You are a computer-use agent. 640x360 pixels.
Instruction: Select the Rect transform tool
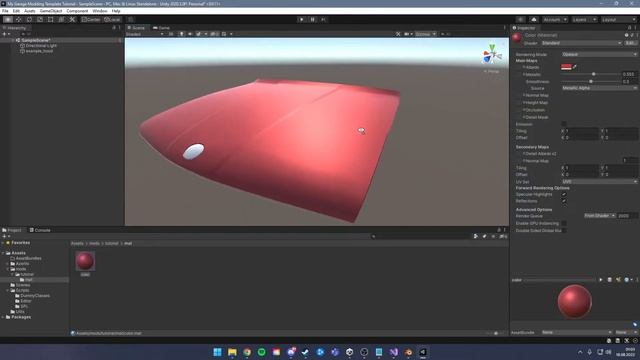(x=51, y=19)
